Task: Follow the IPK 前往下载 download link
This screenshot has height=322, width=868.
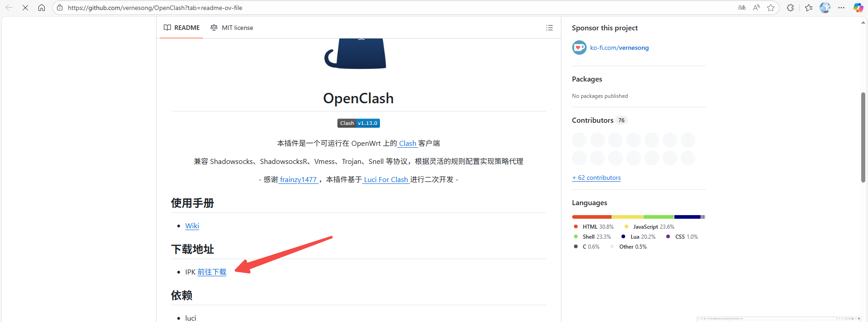Action: 212,272
